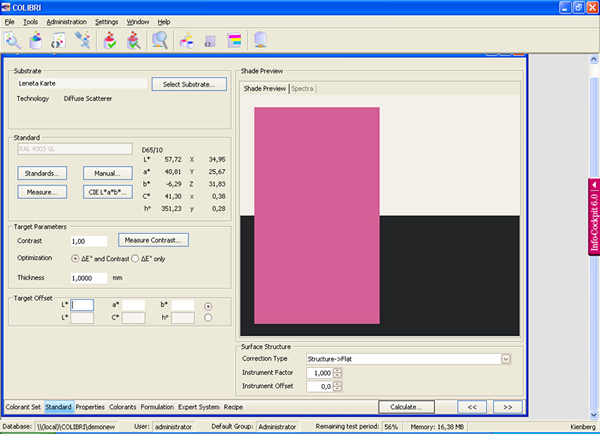Image resolution: width=600 pixels, height=434 pixels.
Task: Select ΔE* and Contrast optimization
Action: (75, 258)
